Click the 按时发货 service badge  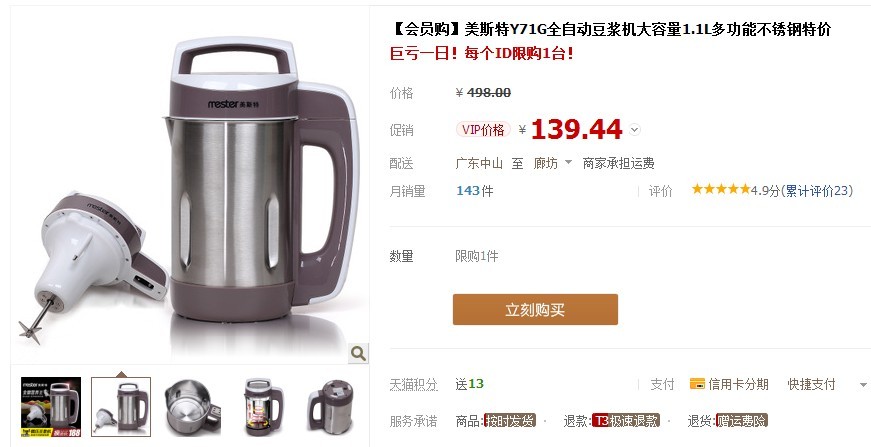[x=510, y=420]
